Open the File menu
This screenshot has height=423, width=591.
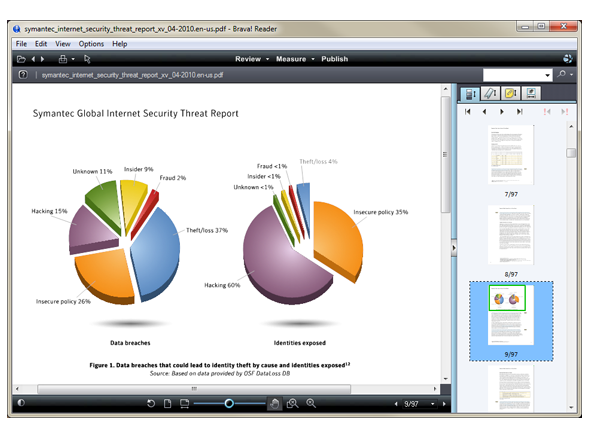[21, 44]
